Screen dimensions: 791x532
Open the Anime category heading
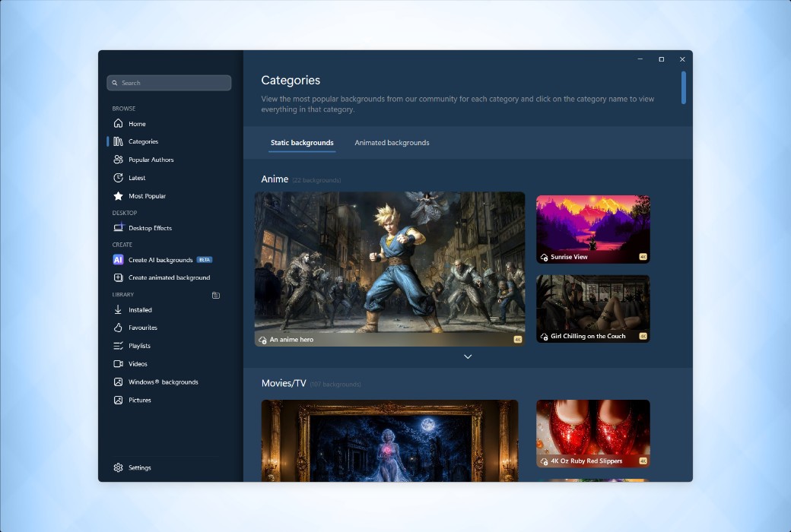(x=275, y=179)
